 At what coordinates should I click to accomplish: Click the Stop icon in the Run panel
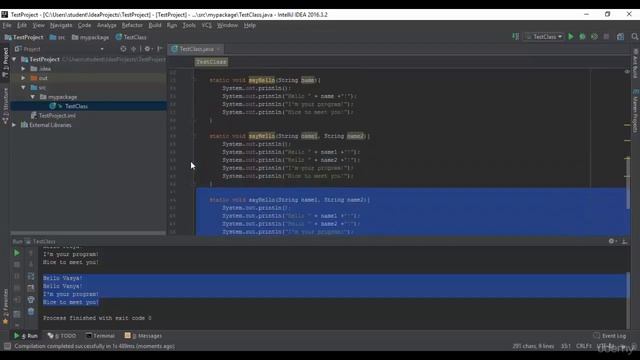[x=17, y=264]
